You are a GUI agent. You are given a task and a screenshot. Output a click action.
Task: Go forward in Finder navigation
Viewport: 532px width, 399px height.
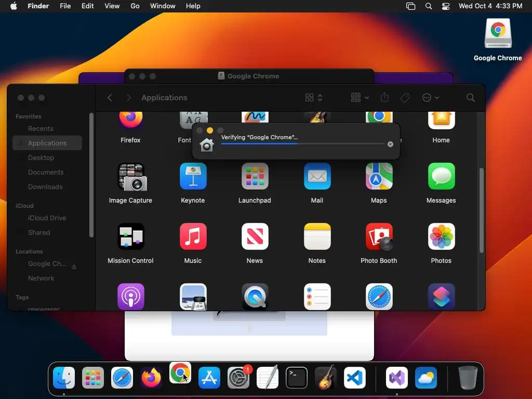pos(129,98)
